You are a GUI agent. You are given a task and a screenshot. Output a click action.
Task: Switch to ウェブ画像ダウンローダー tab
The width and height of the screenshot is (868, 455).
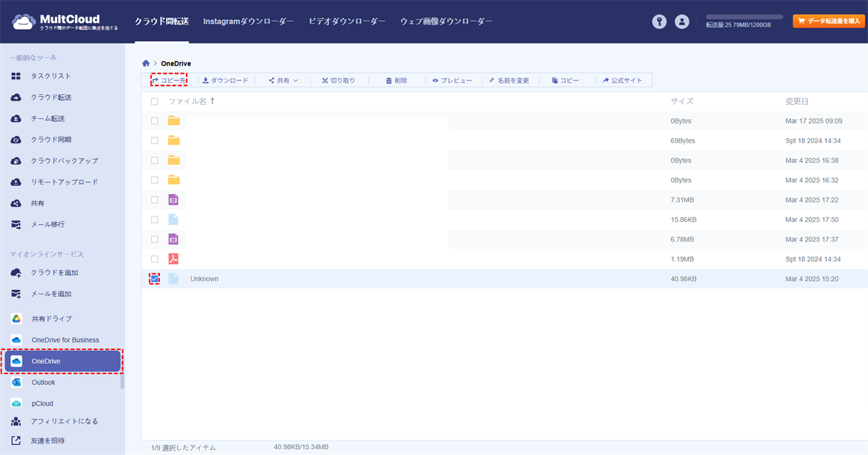pos(446,22)
